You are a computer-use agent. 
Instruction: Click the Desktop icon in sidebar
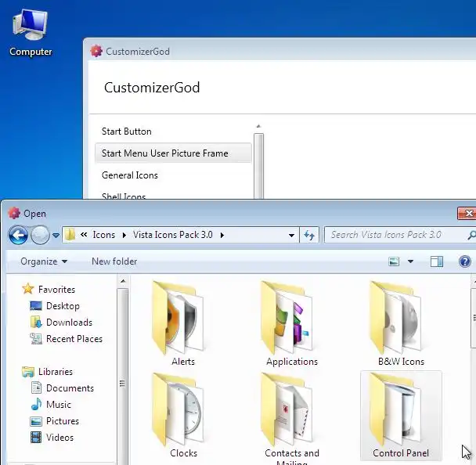point(36,305)
